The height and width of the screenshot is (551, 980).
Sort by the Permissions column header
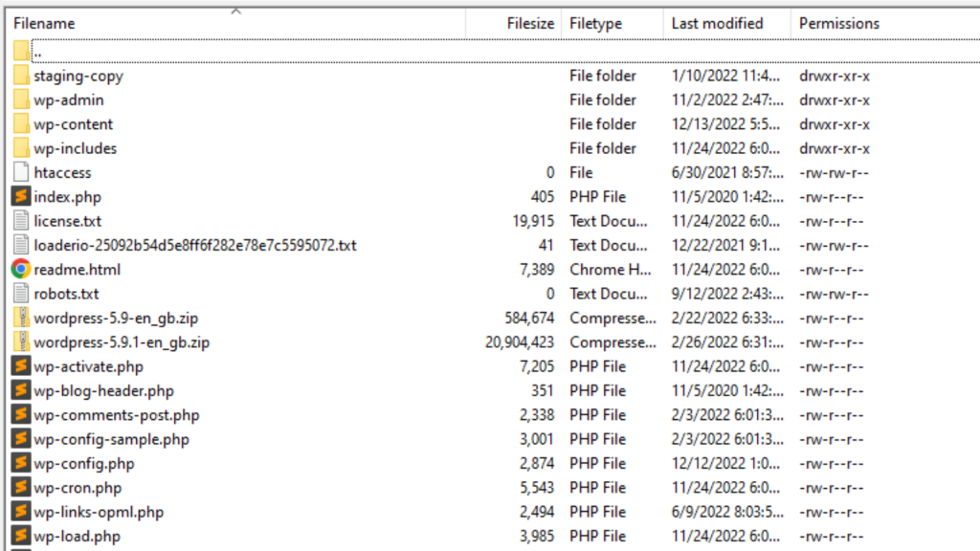[838, 24]
